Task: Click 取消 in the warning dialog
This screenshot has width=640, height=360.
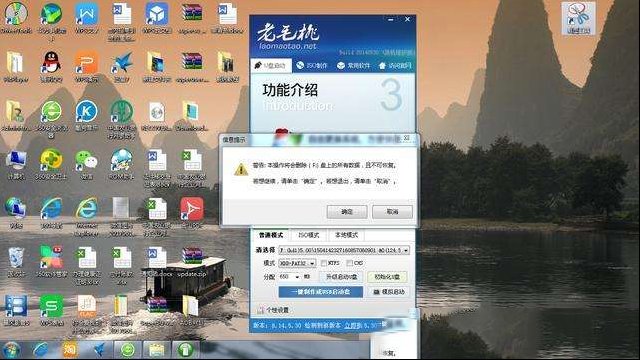Action: (392, 212)
